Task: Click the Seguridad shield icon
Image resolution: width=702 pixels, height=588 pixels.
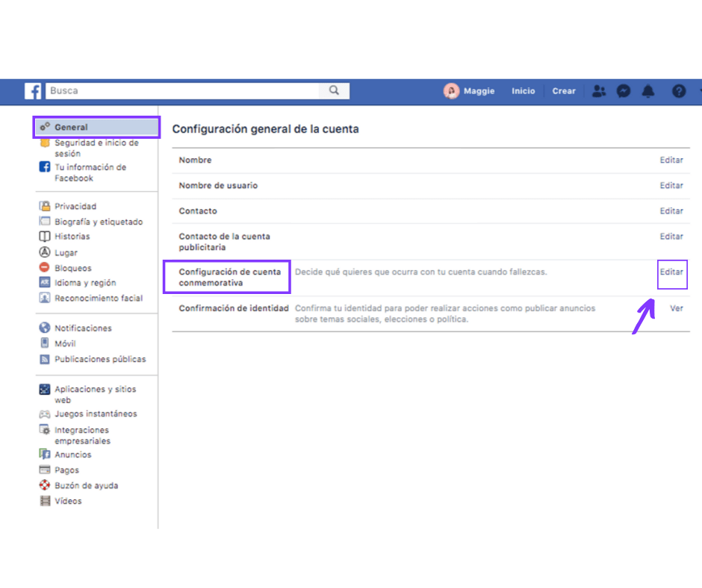Action: [x=45, y=143]
